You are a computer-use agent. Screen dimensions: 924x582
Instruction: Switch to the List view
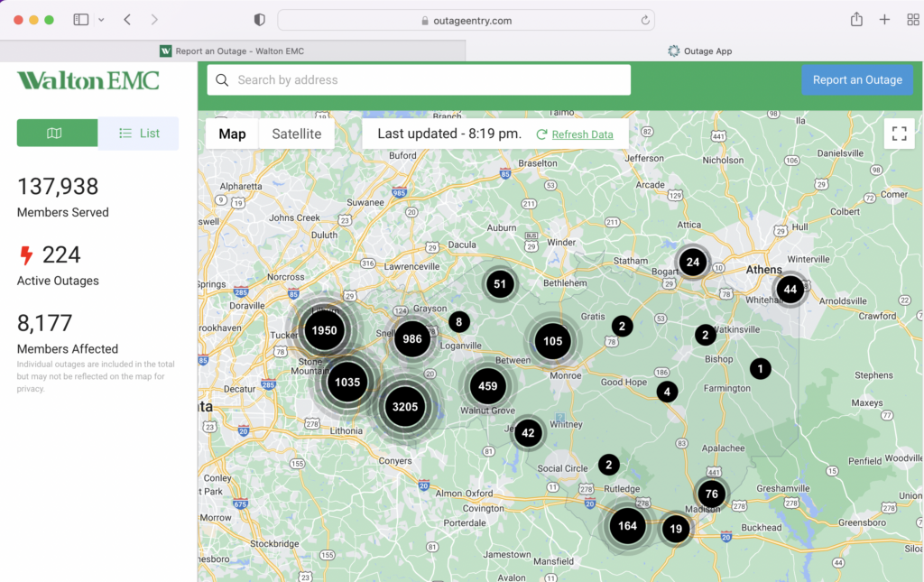(139, 133)
